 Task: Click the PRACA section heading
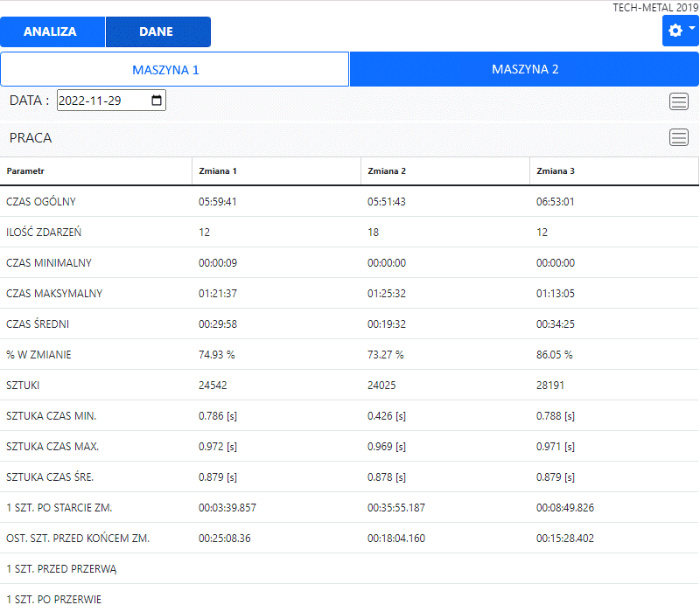point(31,138)
